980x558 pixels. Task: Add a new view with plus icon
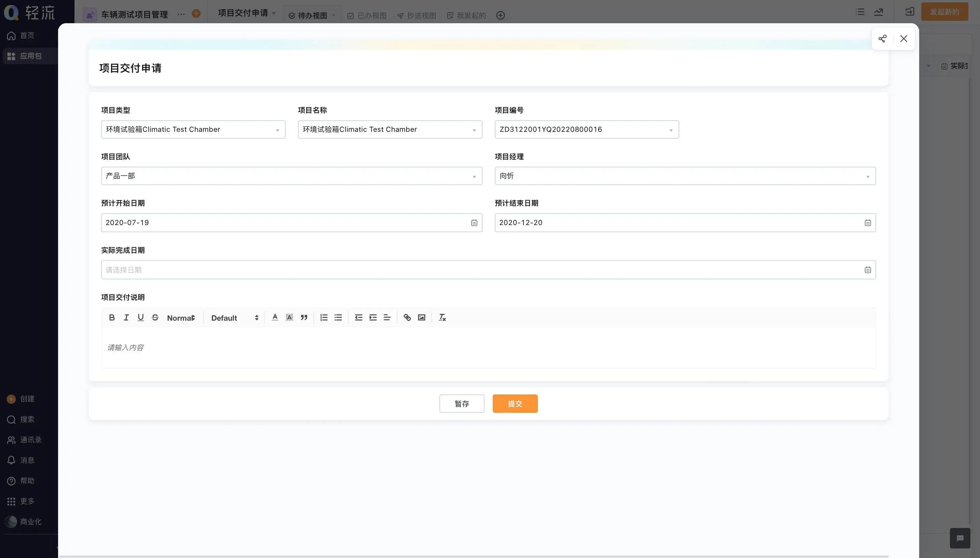pyautogui.click(x=500, y=15)
